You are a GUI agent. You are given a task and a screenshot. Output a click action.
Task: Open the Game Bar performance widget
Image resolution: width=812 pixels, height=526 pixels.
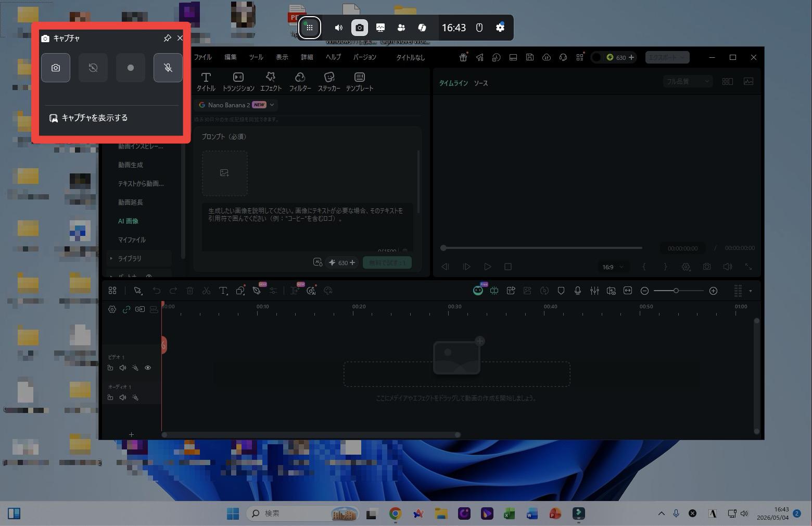pos(380,28)
